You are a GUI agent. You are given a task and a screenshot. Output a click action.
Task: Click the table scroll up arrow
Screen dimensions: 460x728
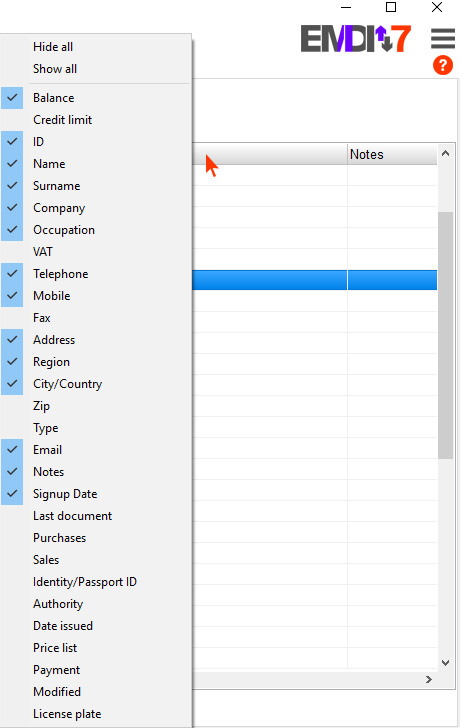(x=445, y=153)
